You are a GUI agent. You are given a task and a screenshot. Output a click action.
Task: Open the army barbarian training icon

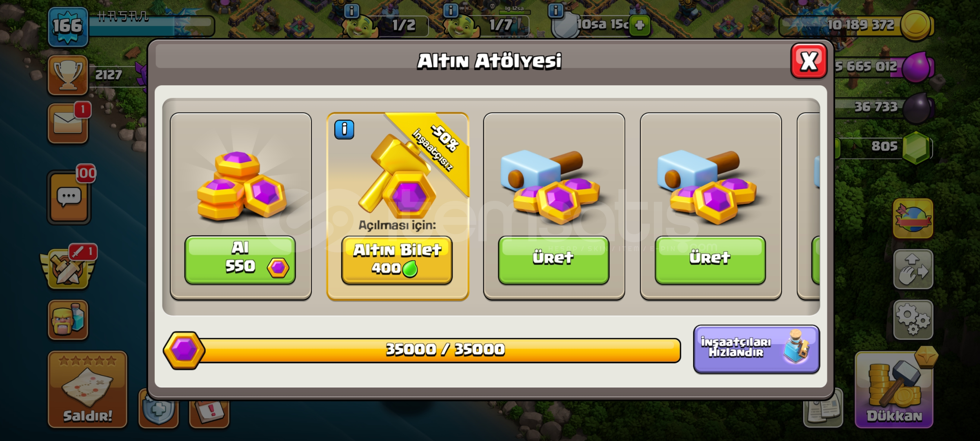point(68,320)
